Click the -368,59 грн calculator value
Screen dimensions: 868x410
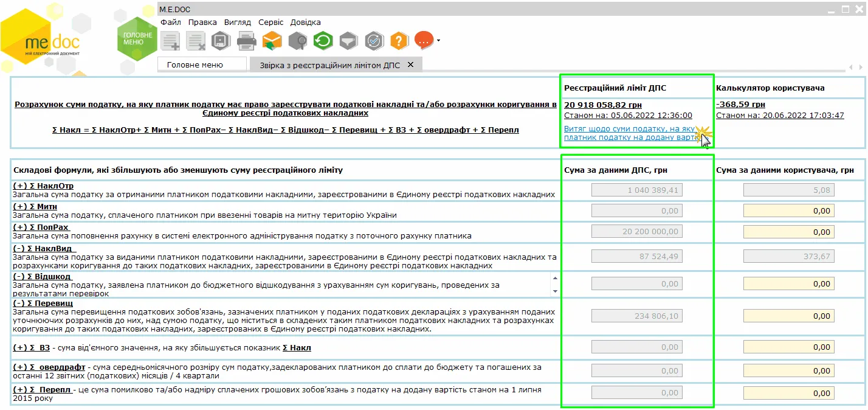click(x=740, y=105)
